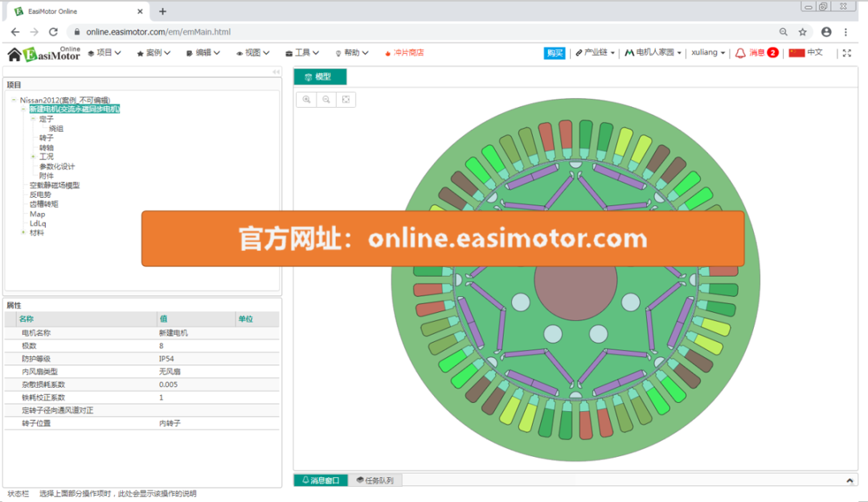Click the 产业链 link icon

coord(579,52)
